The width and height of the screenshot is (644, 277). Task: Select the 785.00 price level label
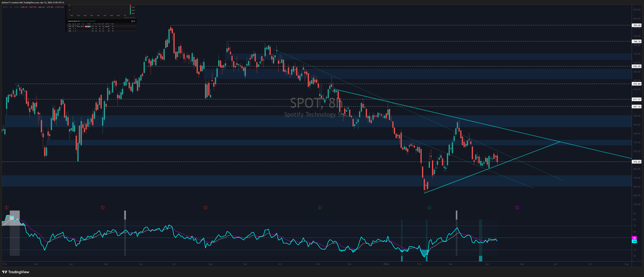[637, 25]
